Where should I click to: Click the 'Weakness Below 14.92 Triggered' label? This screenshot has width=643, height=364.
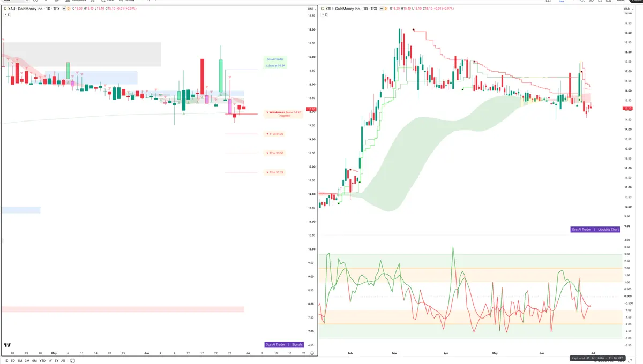point(283,113)
